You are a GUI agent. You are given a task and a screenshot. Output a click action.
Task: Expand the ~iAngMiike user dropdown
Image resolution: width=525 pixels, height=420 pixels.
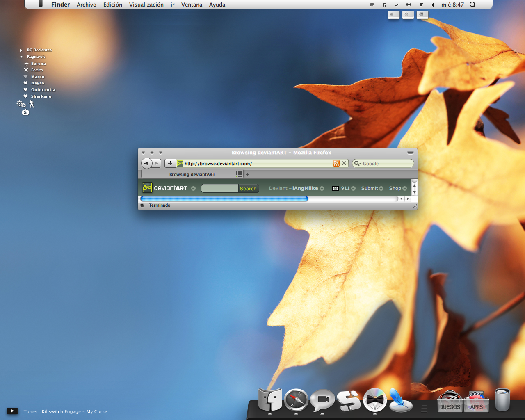pos(322,189)
